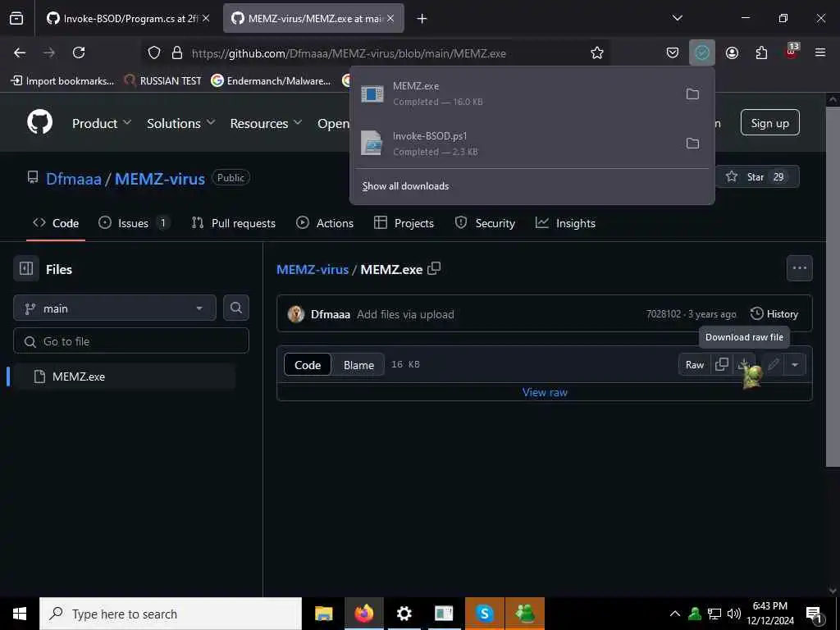Close the Invoke-BSOD/Program.cs tab

coord(206,18)
